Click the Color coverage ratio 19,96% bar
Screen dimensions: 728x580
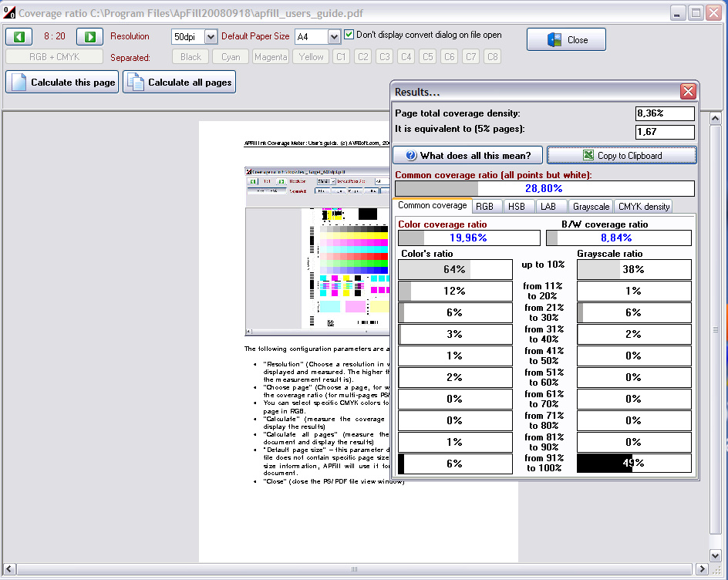point(469,238)
